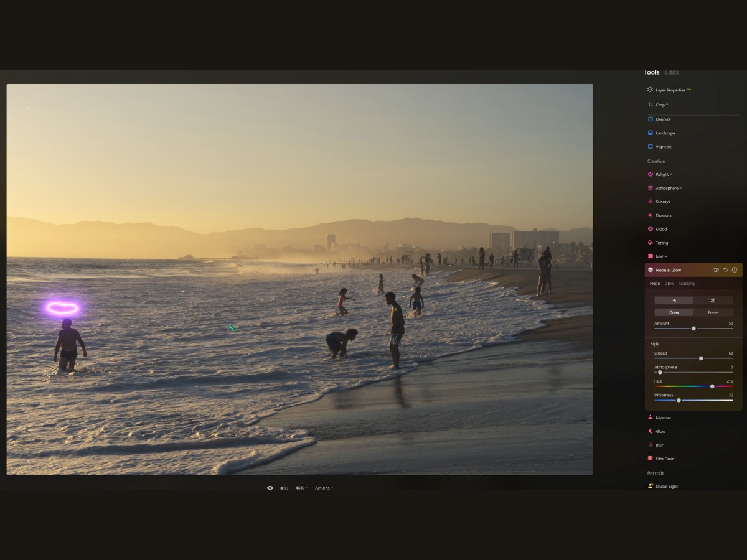
Task: Click the Atmosphere value 5
Action: [732, 367]
